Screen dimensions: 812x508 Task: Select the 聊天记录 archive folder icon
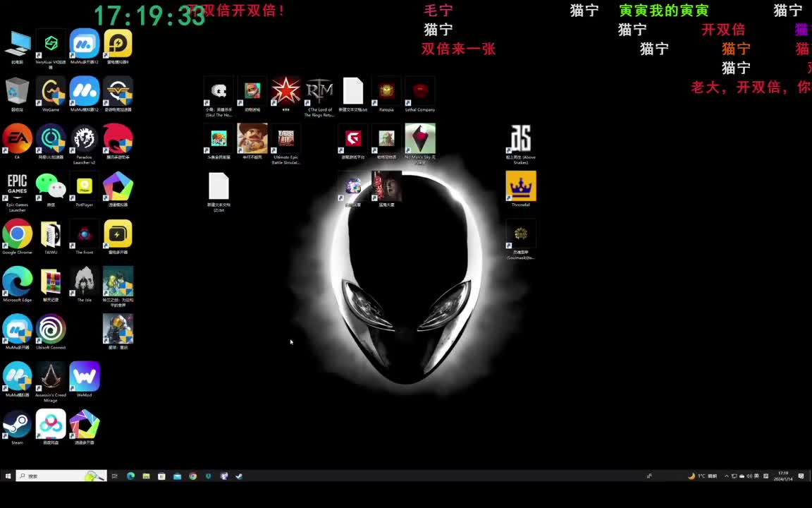51,283
